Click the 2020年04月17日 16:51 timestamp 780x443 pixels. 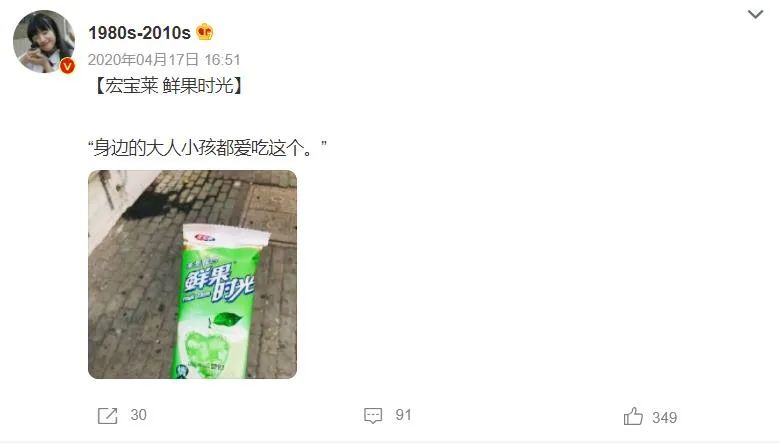point(164,60)
